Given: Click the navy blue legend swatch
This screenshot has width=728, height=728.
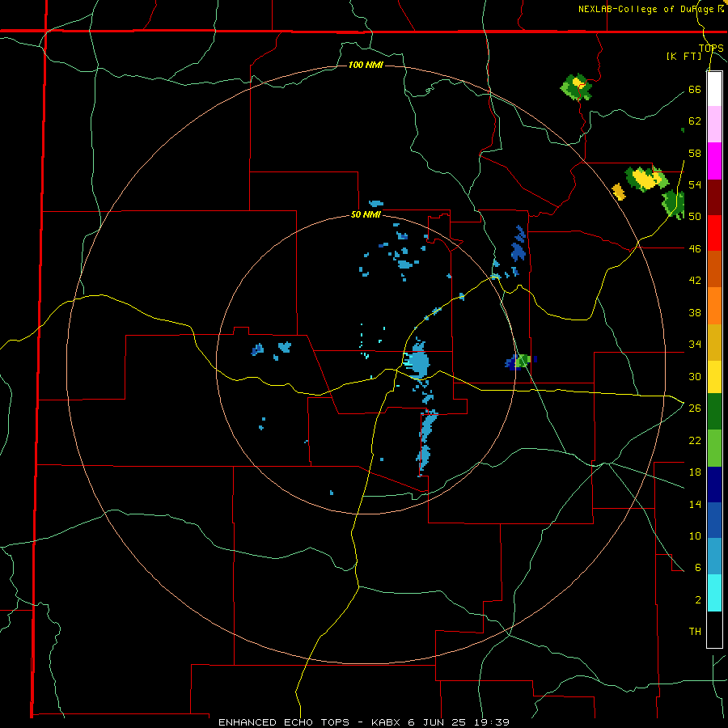Looking at the screenshot, I should [x=714, y=485].
